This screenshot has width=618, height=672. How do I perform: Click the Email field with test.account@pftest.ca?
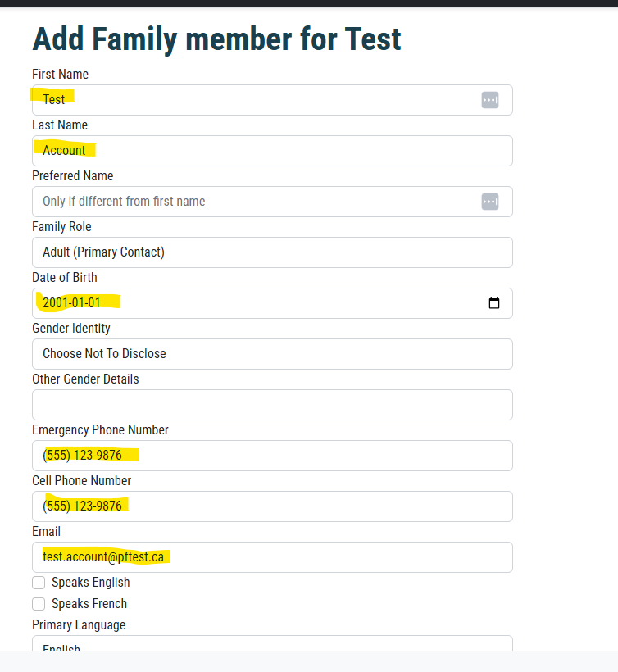tap(272, 557)
